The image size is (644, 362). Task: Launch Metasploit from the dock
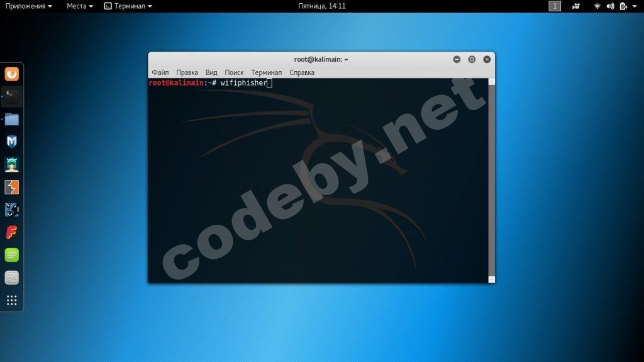tap(11, 142)
